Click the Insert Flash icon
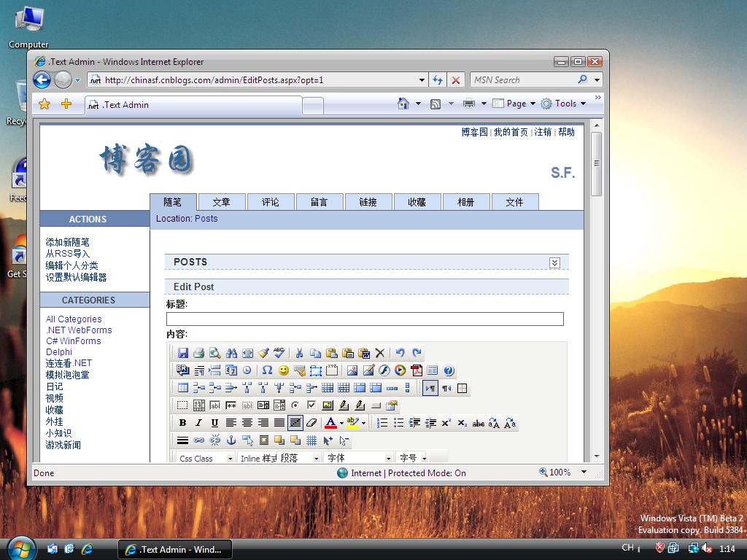 tap(384, 370)
